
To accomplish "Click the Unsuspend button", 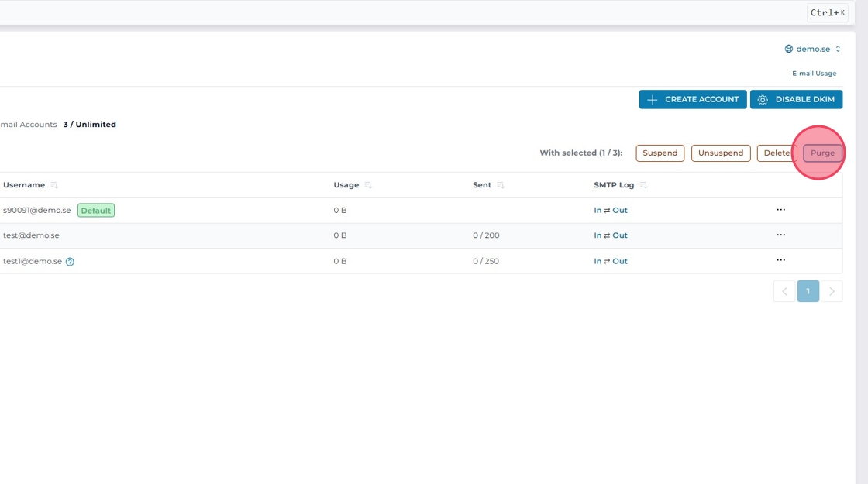I will 721,153.
